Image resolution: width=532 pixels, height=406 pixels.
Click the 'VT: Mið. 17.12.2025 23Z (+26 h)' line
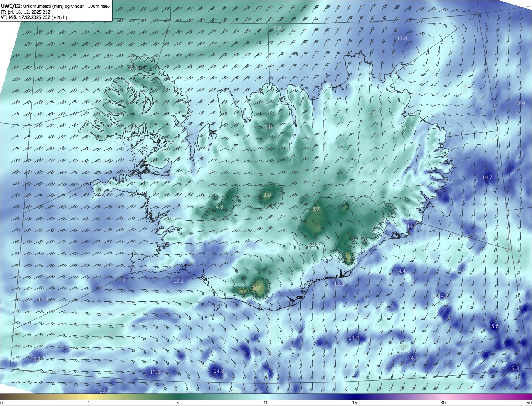click(x=34, y=17)
